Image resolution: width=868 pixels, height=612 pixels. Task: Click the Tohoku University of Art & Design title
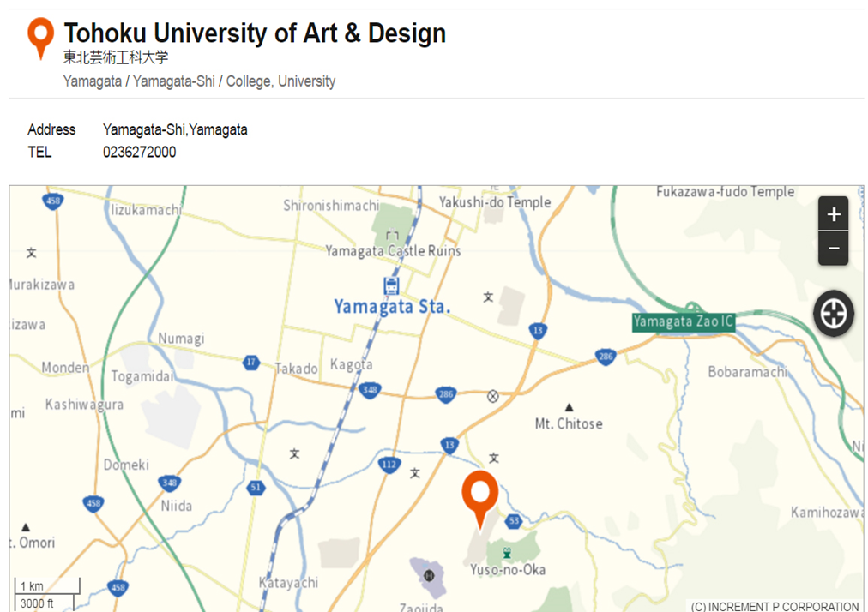point(255,33)
